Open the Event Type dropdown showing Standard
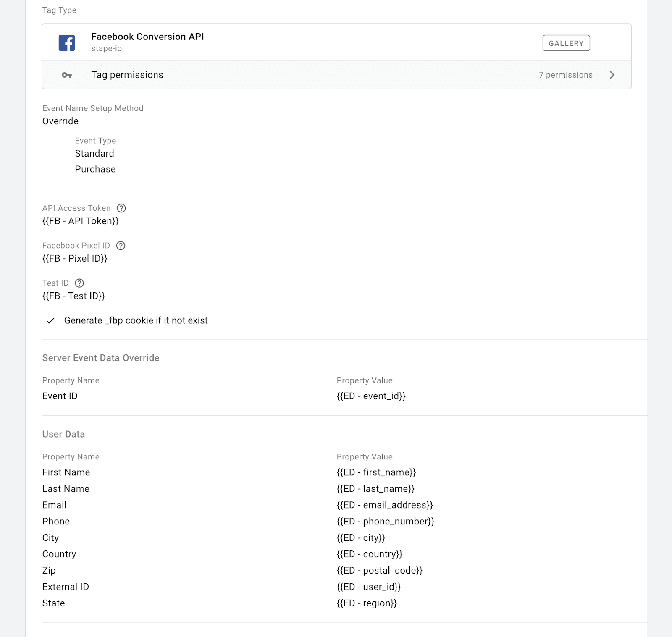The width and height of the screenshot is (672, 637). point(94,153)
